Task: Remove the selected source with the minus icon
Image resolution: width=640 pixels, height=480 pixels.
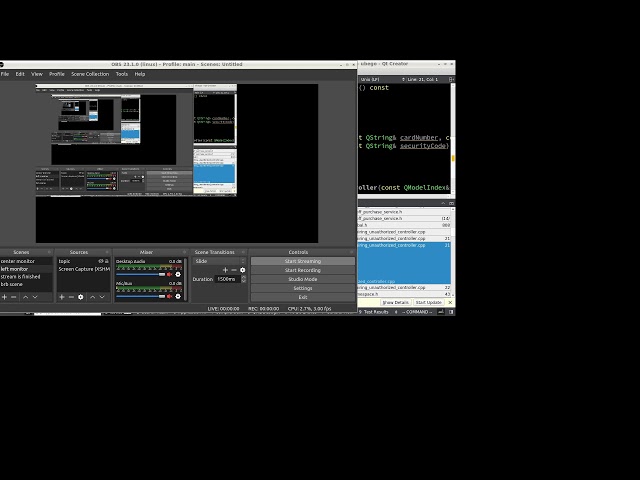Action: (71, 297)
